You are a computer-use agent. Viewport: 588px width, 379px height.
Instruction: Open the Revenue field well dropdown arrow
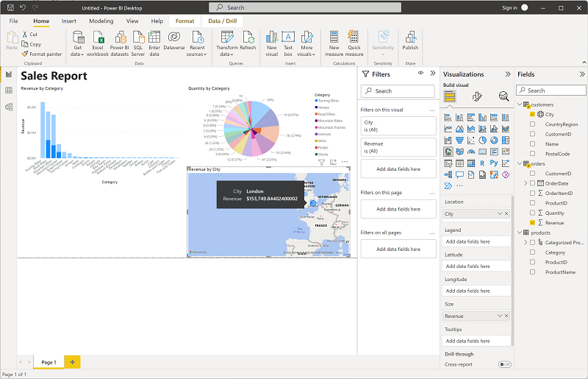click(x=500, y=316)
